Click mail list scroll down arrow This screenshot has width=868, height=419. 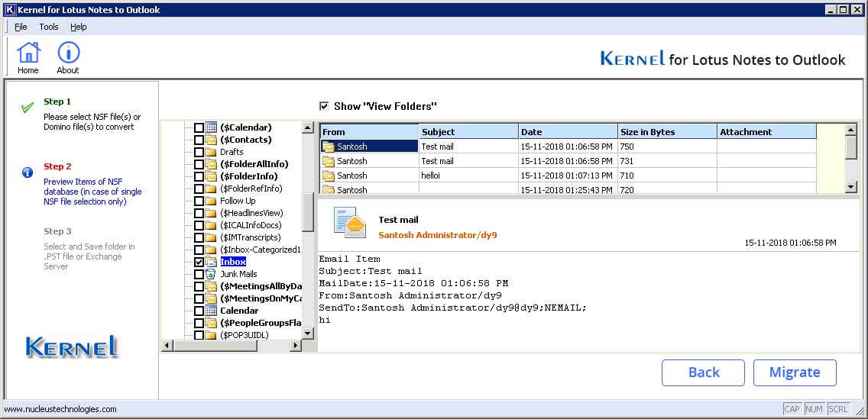pos(851,188)
